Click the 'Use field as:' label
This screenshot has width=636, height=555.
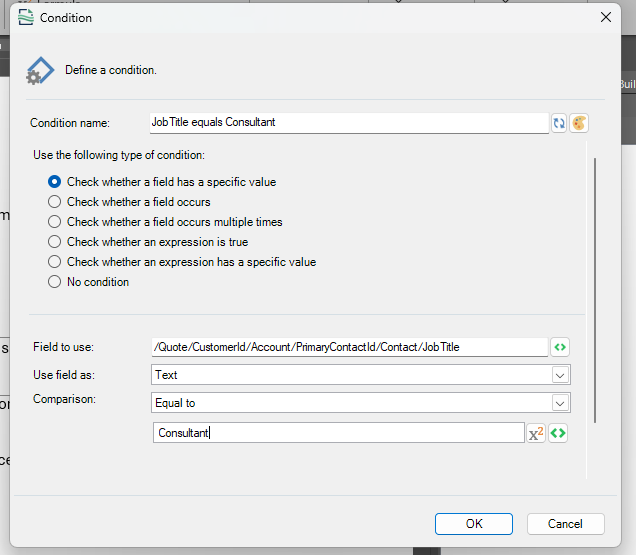(x=64, y=375)
